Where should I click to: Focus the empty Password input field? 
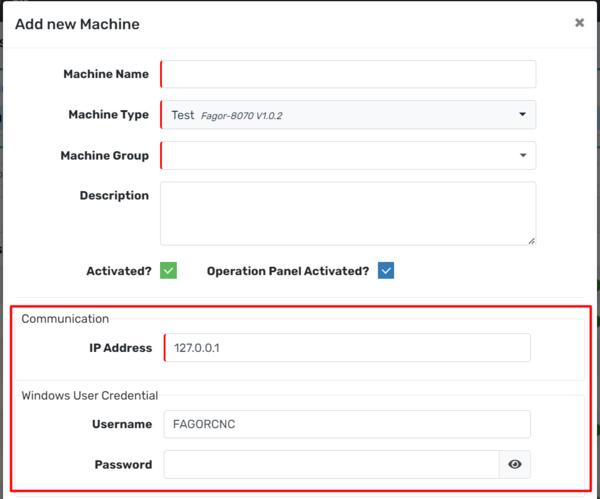tap(330, 464)
